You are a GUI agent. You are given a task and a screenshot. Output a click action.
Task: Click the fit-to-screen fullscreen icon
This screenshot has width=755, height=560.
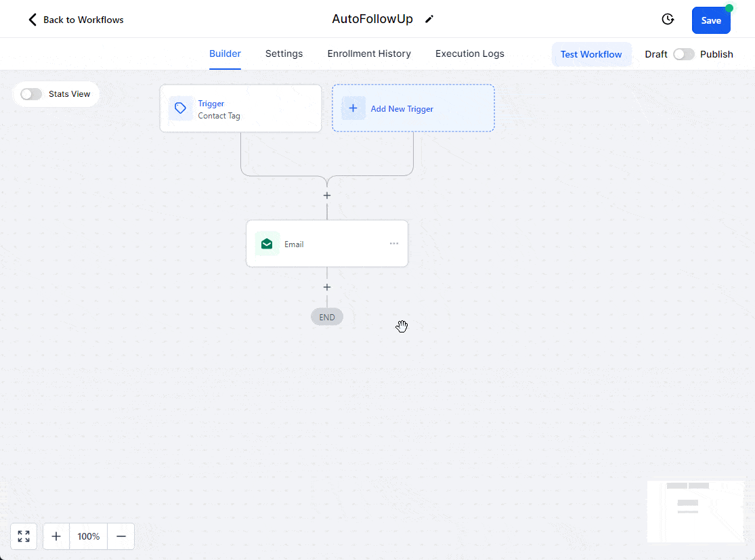tap(24, 536)
